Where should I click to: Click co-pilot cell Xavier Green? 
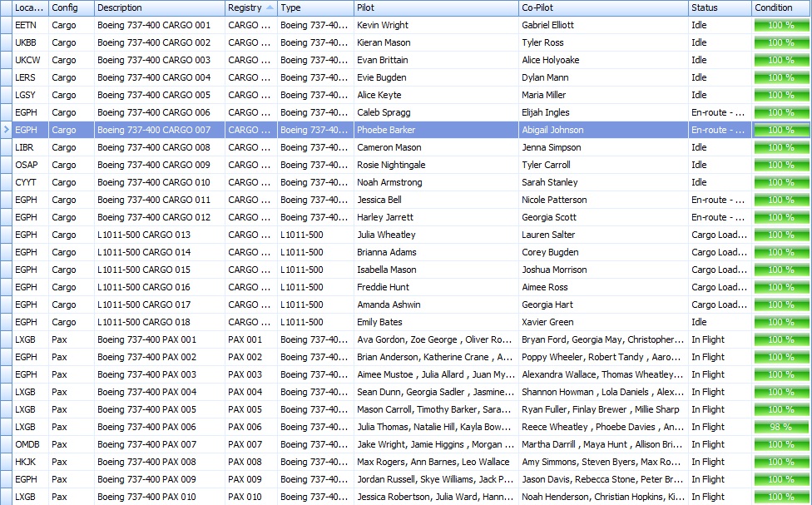tap(547, 322)
